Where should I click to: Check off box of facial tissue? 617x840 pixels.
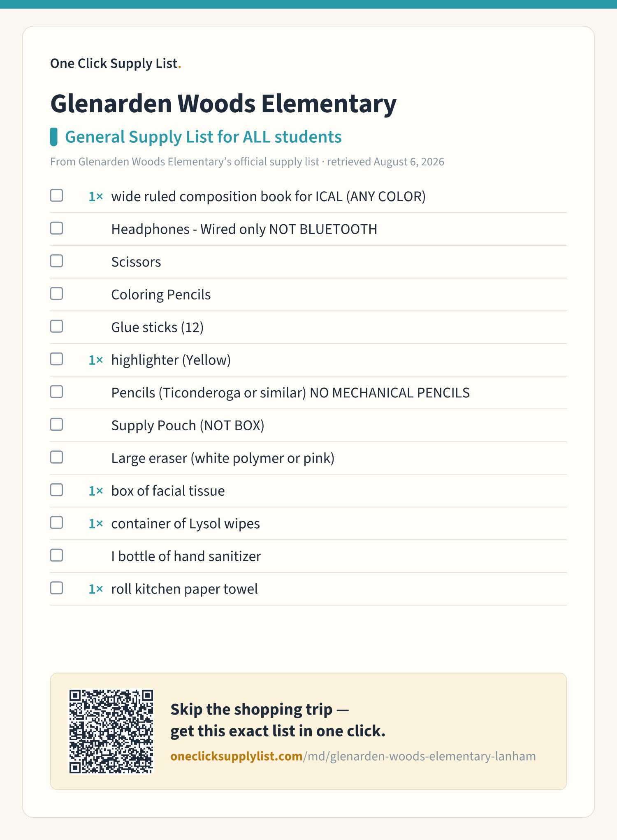[x=56, y=490]
